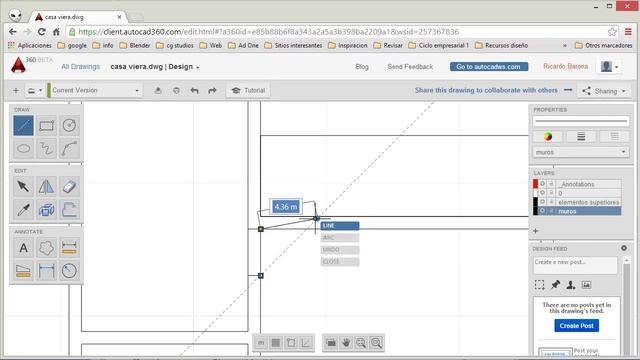The width and height of the screenshot is (640, 360).
Task: Toggle visibility of _Annotations layer
Action: pos(542,184)
